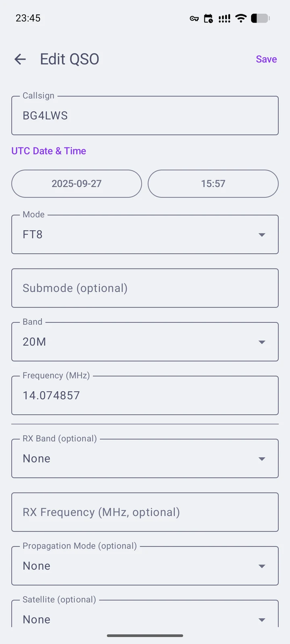The height and width of the screenshot is (644, 290).
Task: Tap the signal strength status icon
Action: tap(224, 19)
